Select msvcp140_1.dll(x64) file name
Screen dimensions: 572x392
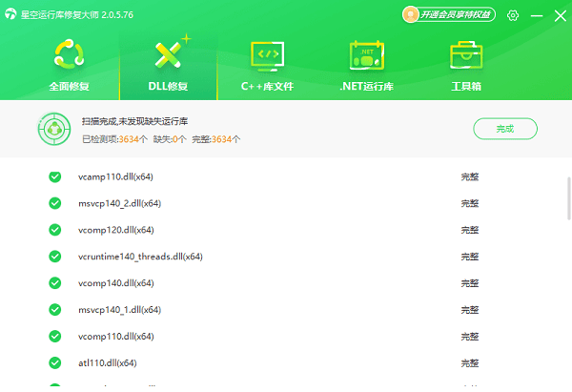click(x=120, y=310)
